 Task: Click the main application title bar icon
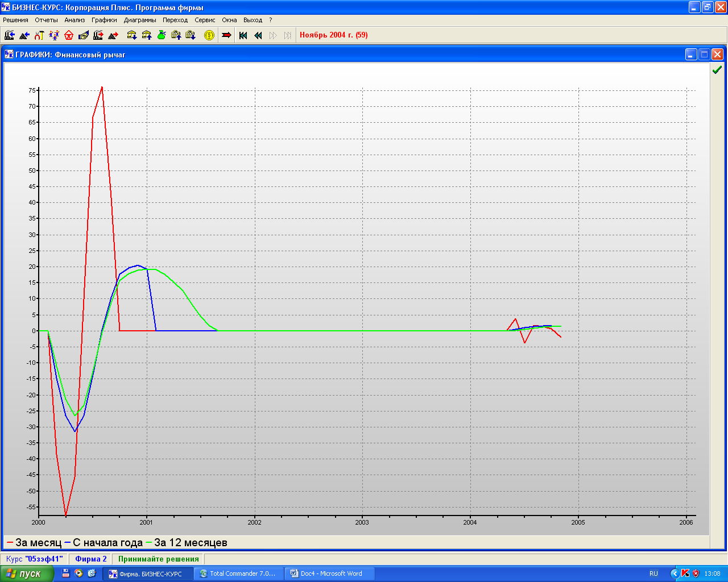point(5,7)
